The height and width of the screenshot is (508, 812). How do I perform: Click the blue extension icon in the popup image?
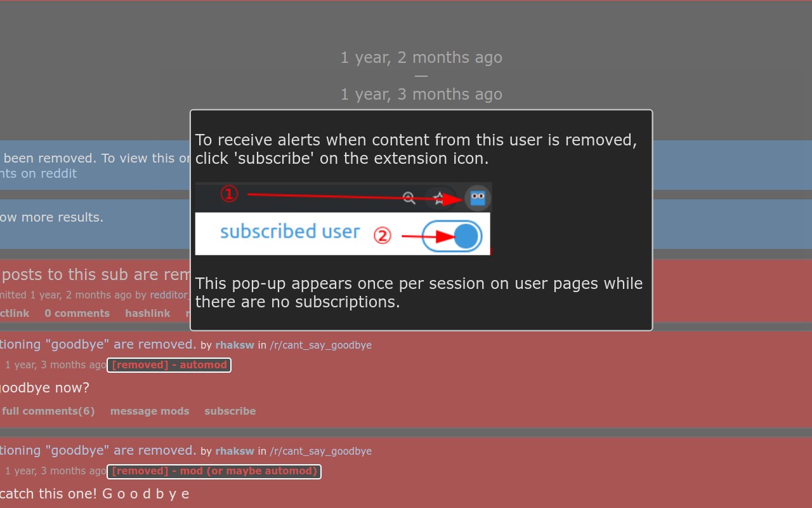click(x=478, y=199)
